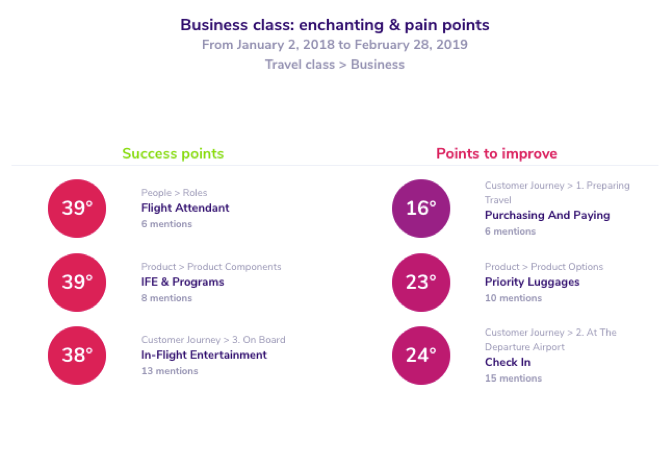Viewport: 672px width, 464px height.
Task: Click the 38° In-Flight Entertainment score circle
Action: point(77,356)
